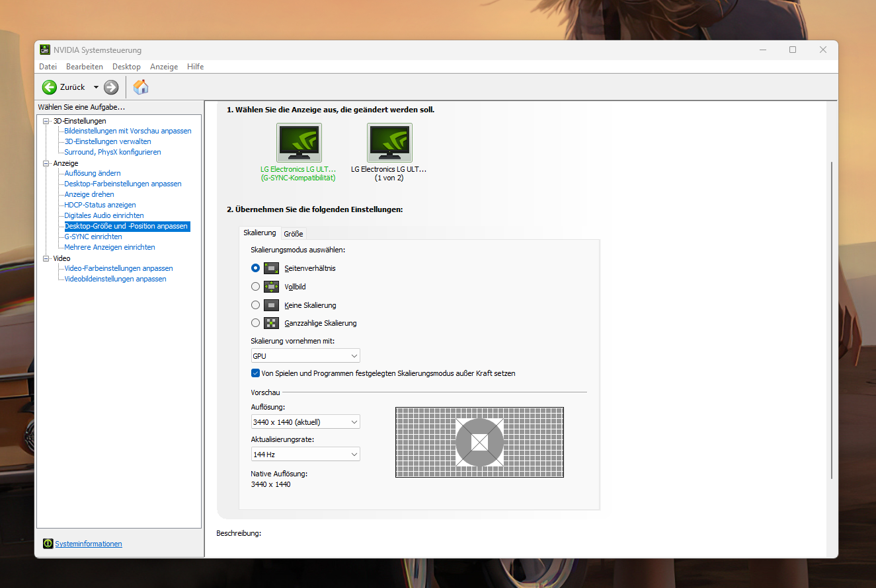876x588 pixels.
Task: Click the NVIDIA logo in the title bar
Action: 45,50
